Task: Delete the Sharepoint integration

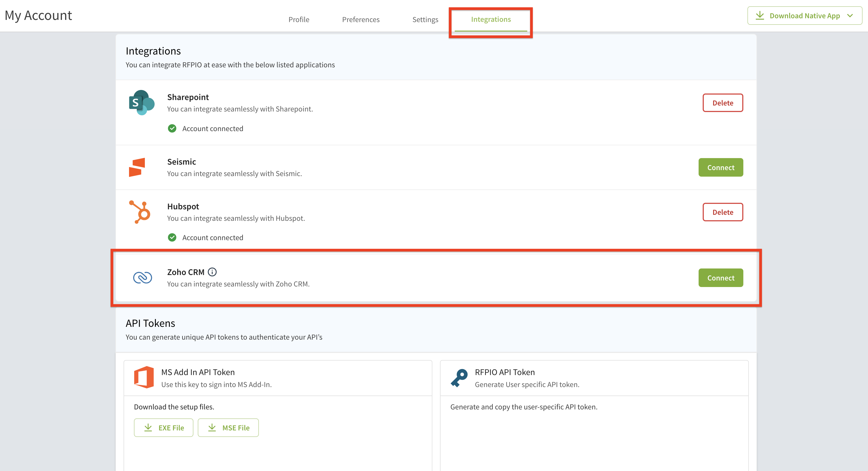Action: click(x=723, y=103)
